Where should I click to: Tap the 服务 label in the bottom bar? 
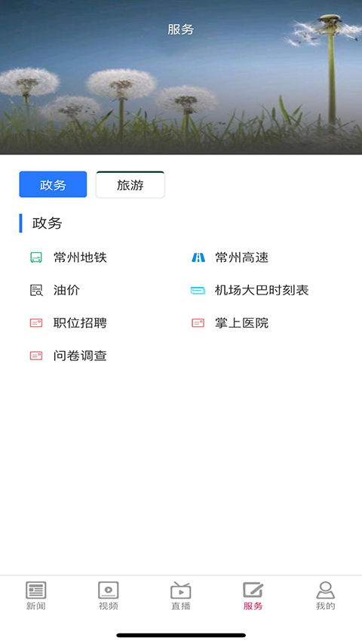[x=253, y=606]
